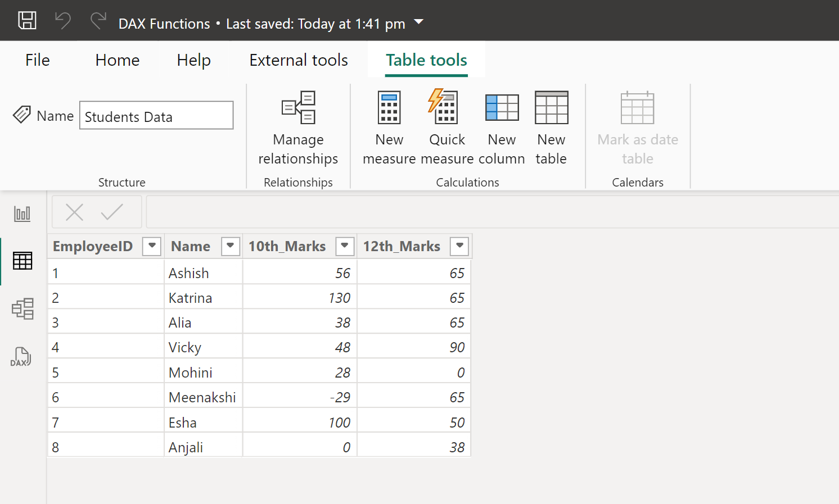This screenshot has width=839, height=504.
Task: Save the DAX Functions file
Action: pyautogui.click(x=26, y=20)
